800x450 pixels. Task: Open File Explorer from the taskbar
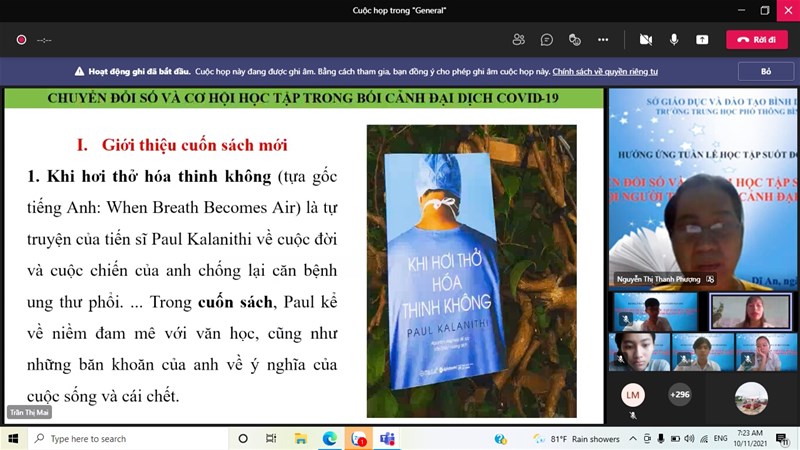click(301, 438)
